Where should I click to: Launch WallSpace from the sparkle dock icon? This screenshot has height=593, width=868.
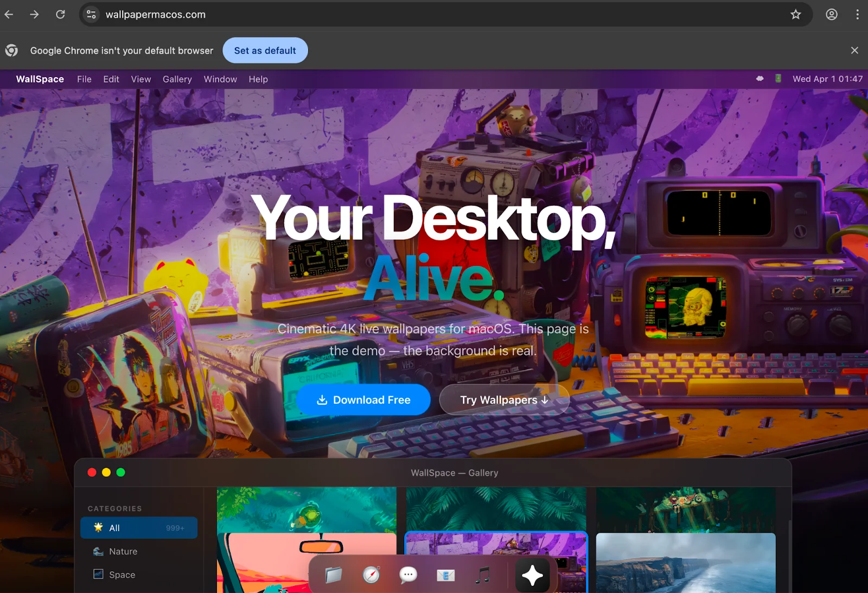coord(533,575)
